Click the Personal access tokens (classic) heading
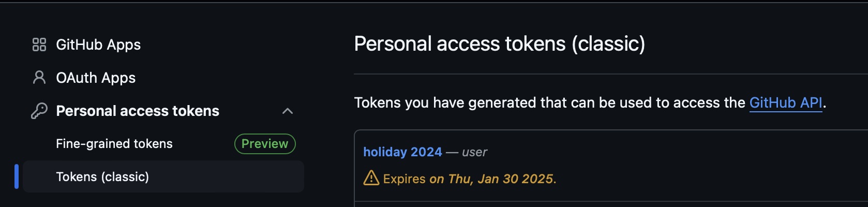 tap(499, 44)
